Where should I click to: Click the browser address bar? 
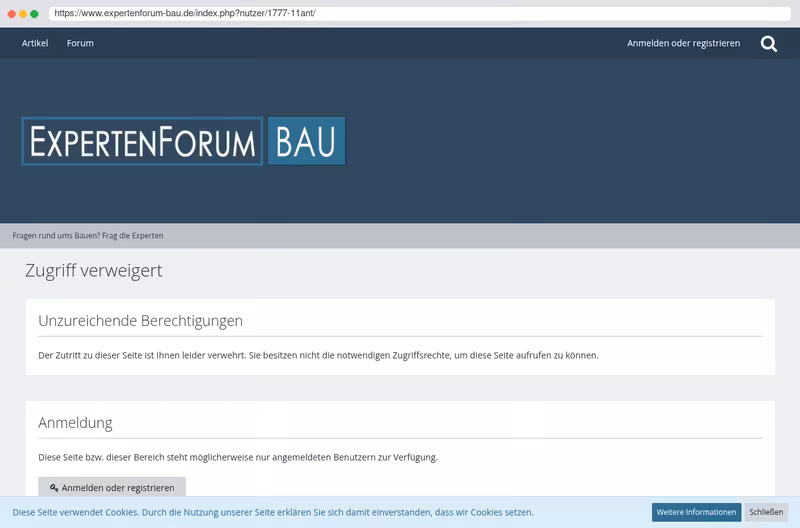pyautogui.click(x=419, y=13)
